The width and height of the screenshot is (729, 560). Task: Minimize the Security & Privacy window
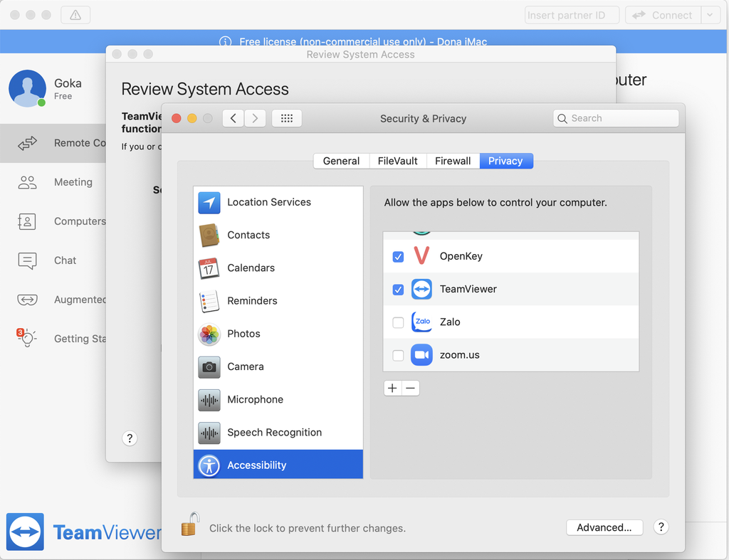click(x=192, y=118)
